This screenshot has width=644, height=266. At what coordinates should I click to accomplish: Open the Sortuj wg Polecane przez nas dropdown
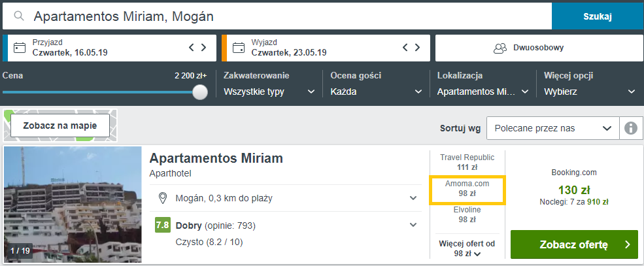pos(553,129)
